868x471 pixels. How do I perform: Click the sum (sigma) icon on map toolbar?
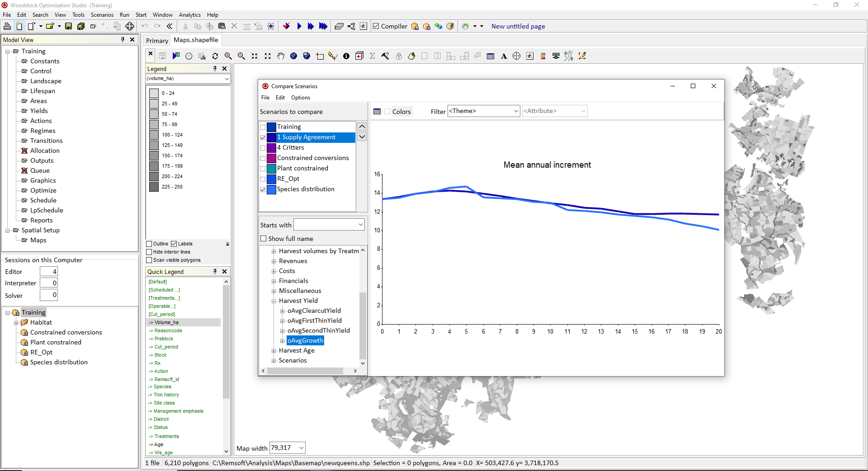click(x=372, y=56)
